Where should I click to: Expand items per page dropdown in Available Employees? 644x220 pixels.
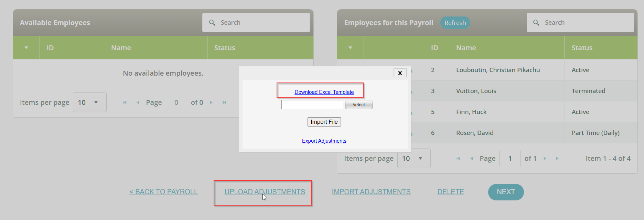click(x=96, y=102)
